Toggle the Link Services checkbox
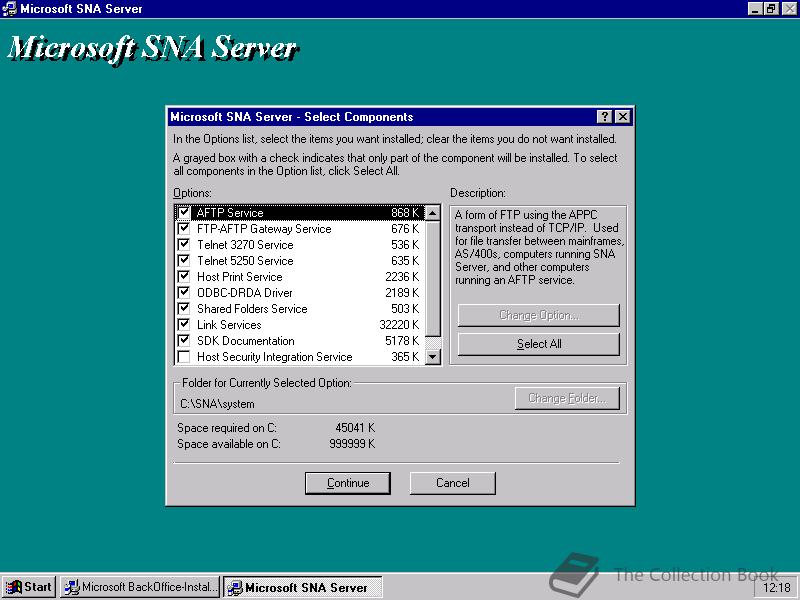This screenshot has height=600, width=800. point(184,324)
